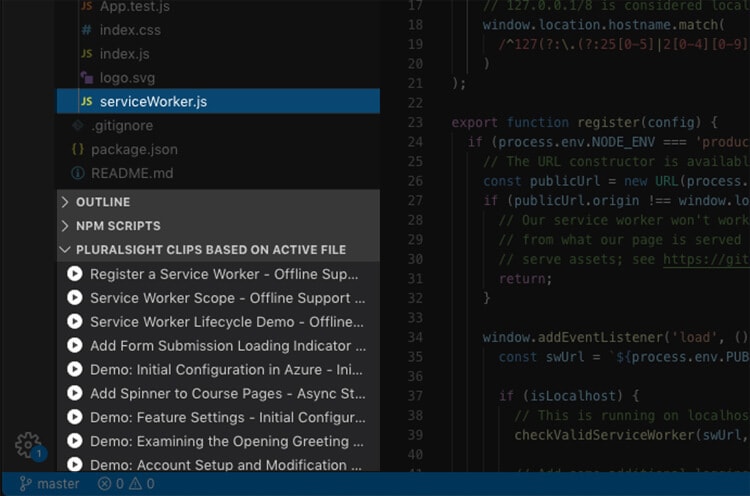Open App.test.js in the explorer

tap(218, 7)
